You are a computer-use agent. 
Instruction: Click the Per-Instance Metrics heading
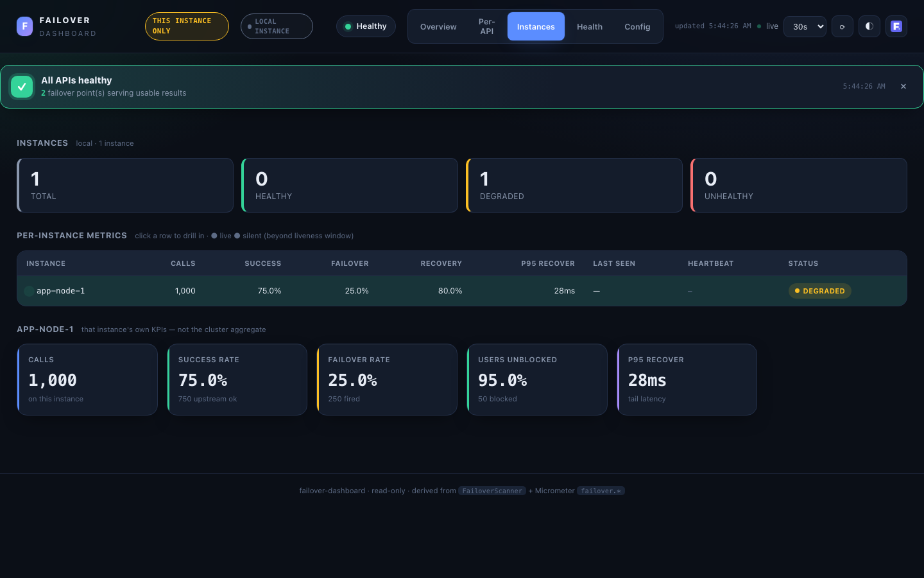click(72, 236)
